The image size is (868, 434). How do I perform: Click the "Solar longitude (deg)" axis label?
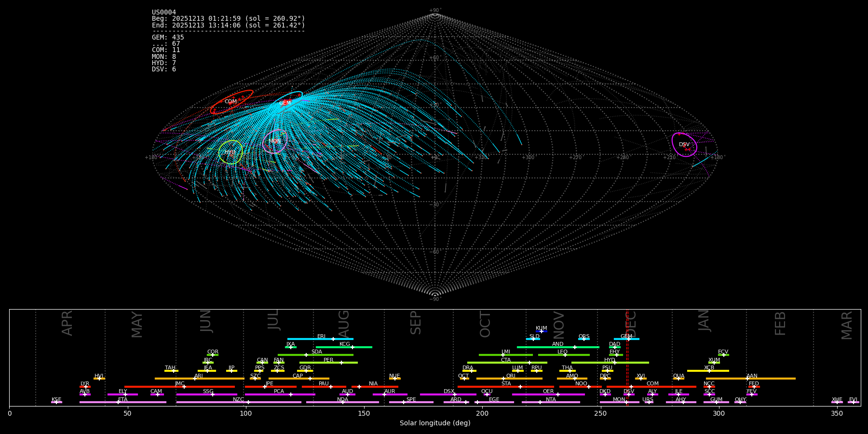(435, 423)
